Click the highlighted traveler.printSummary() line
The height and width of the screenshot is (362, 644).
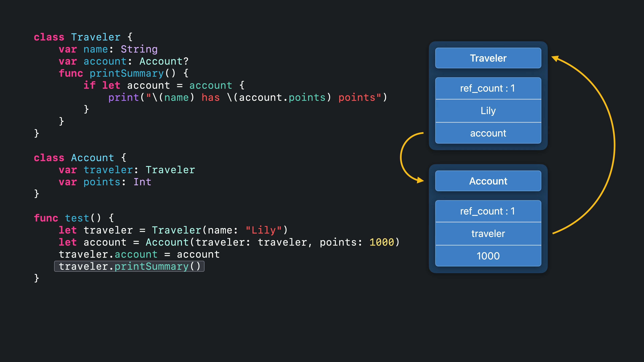point(129,266)
